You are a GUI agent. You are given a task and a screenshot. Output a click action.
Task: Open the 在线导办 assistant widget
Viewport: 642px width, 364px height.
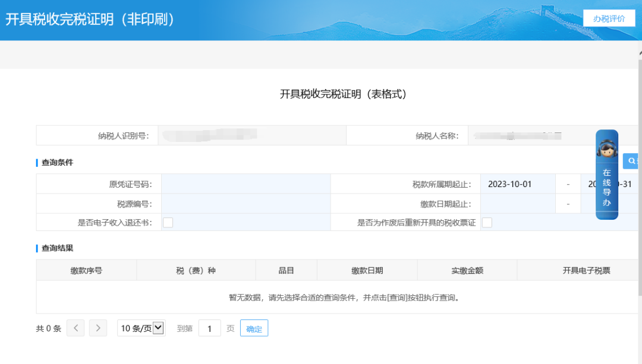tap(606, 175)
